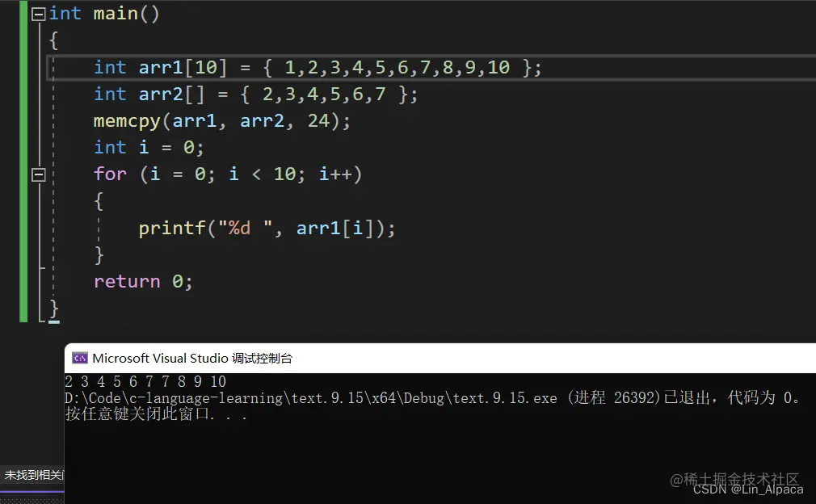Click the "%d " format string
The width and height of the screenshot is (816, 504).
[245, 228]
